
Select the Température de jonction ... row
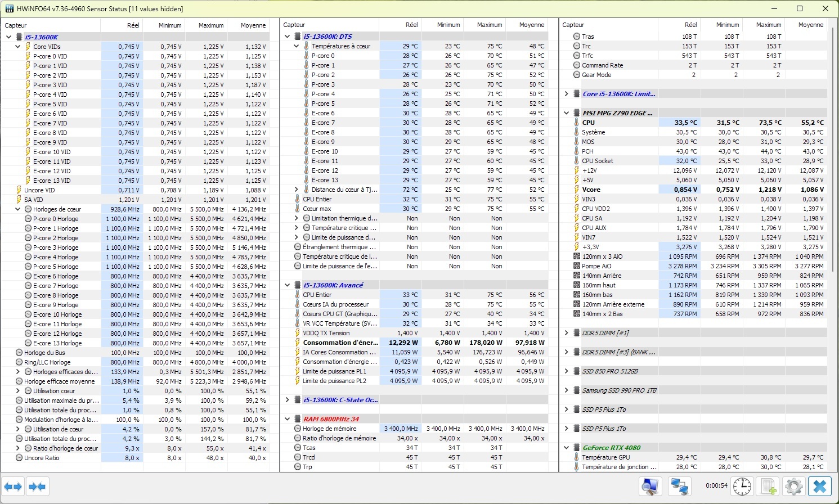coord(693,467)
